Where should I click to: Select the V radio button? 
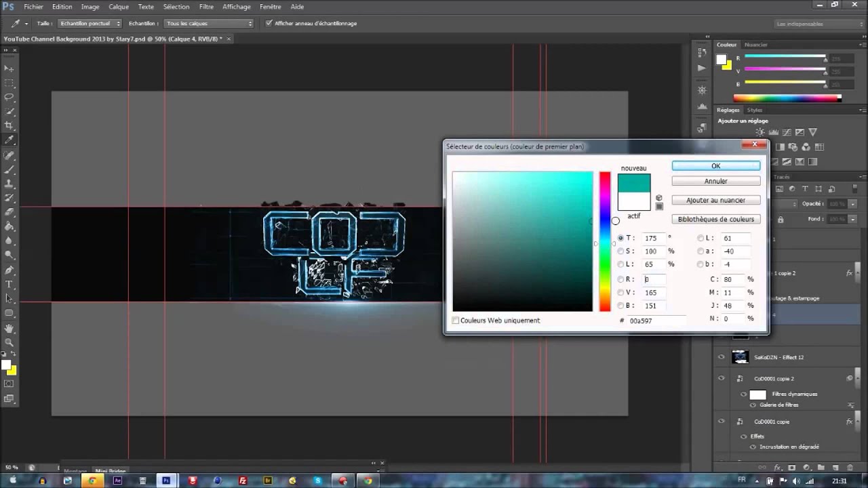620,293
